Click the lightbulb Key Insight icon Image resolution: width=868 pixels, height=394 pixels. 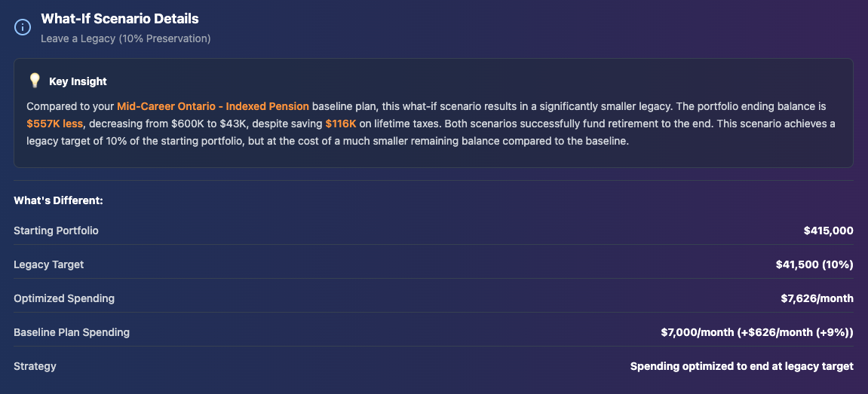34,81
